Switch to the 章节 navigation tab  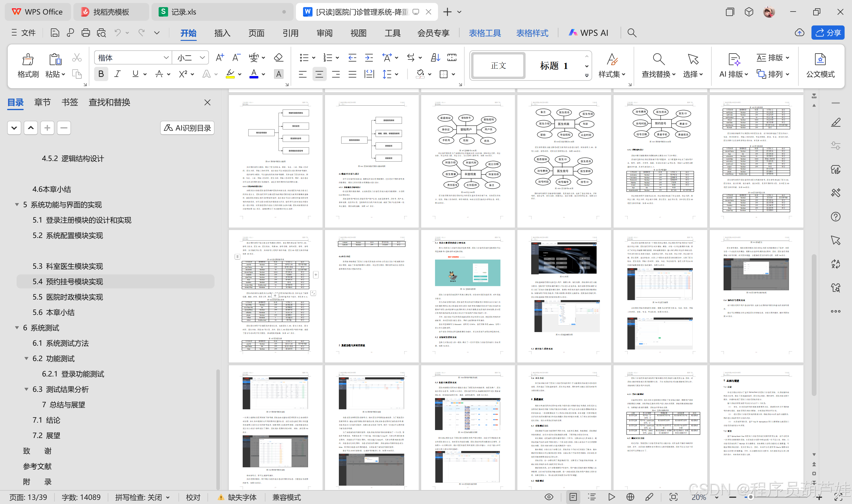[x=42, y=102]
